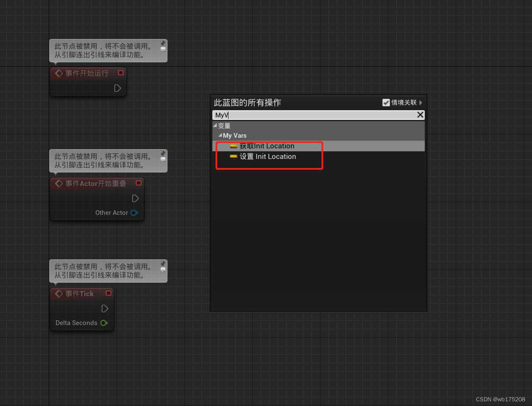The image size is (532, 406).
Task: Collapse the 变量 category in the actions list
Action: [x=215, y=125]
